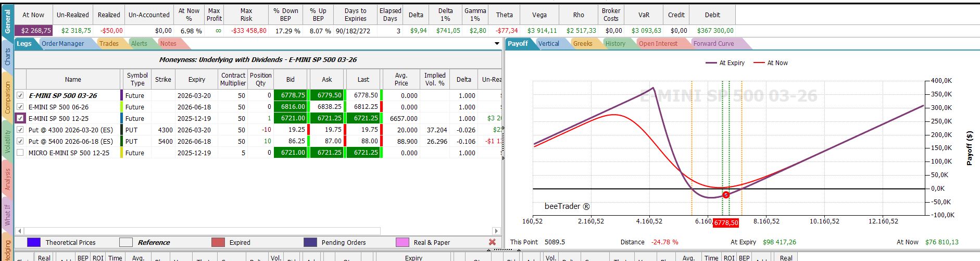
Task: Click the legs table scroll left arrow
Action: point(20,231)
